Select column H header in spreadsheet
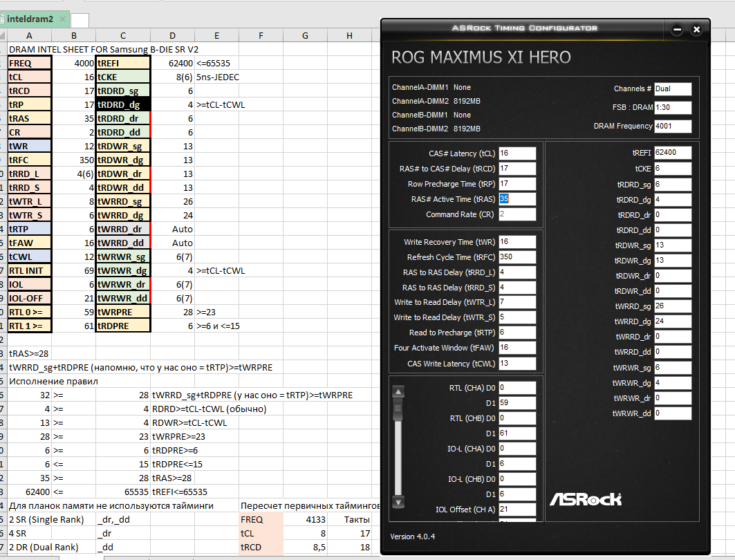The image size is (735, 560). point(349,36)
